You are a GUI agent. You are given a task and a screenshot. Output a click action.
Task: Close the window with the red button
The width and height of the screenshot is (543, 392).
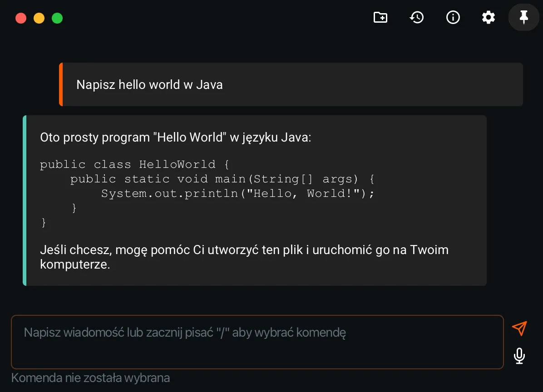point(21,18)
